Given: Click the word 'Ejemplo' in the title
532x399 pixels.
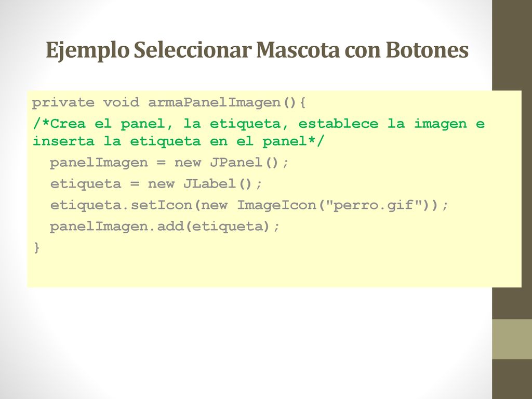Looking at the screenshot, I should pos(87,51).
